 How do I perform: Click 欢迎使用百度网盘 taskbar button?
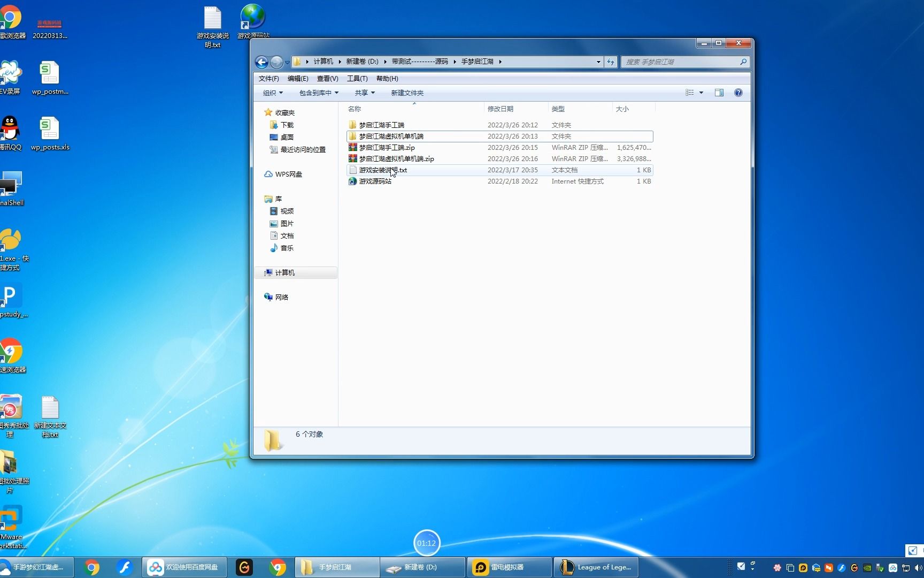coord(184,567)
